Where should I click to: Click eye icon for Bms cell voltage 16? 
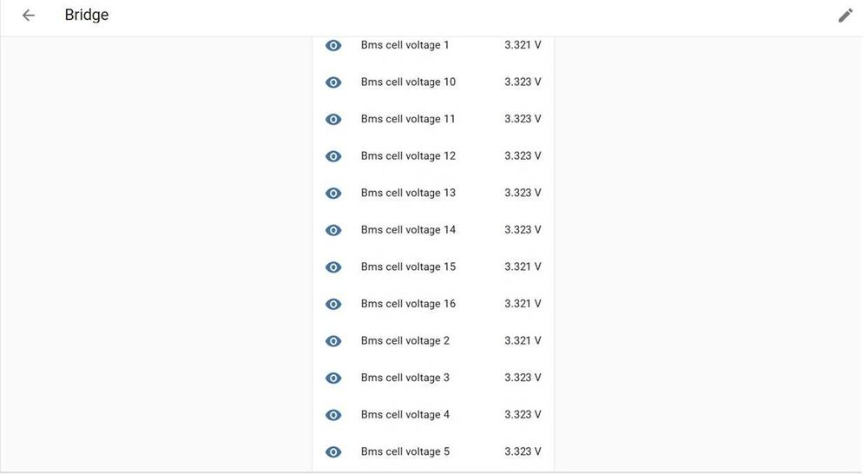333,304
